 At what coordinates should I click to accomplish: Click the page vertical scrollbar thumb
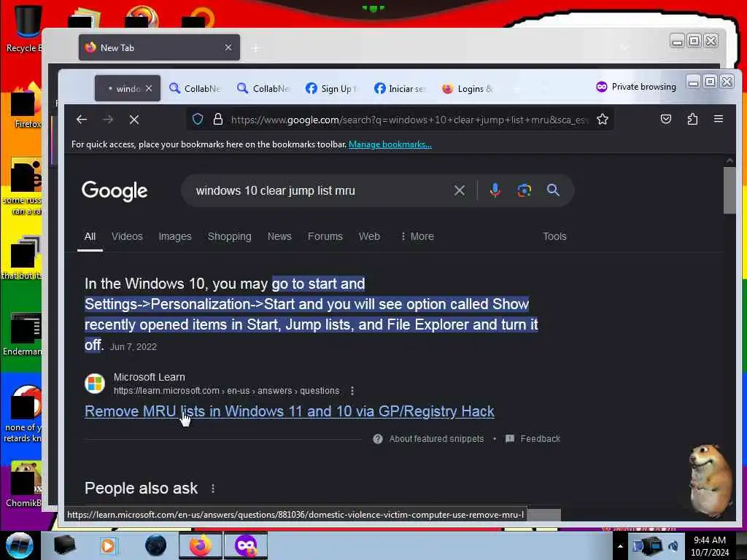pos(729,190)
